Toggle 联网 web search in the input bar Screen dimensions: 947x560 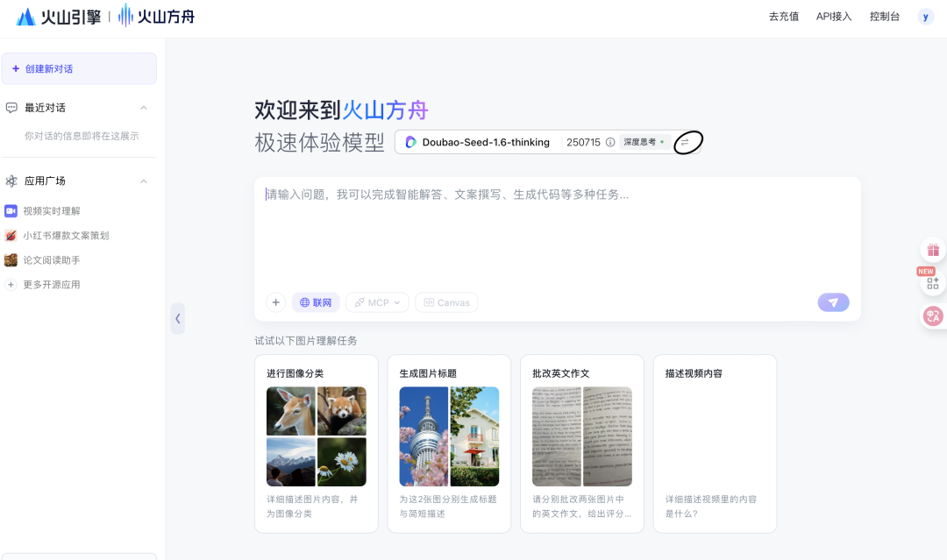[x=316, y=301]
